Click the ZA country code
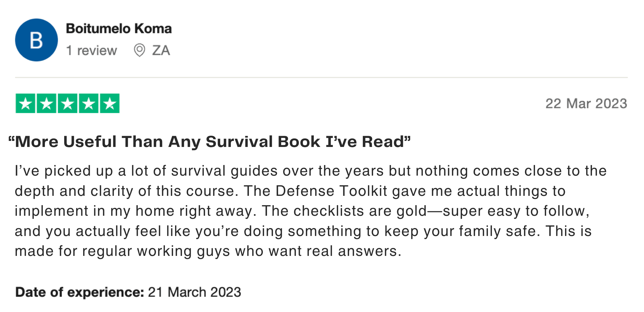Screen dimensions: 644x312 (161, 50)
